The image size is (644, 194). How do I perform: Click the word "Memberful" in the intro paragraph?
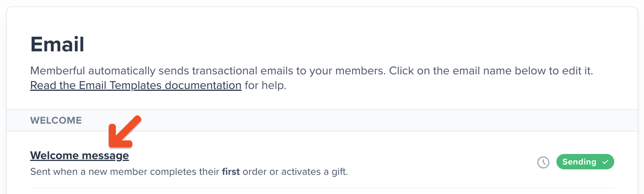[58, 71]
